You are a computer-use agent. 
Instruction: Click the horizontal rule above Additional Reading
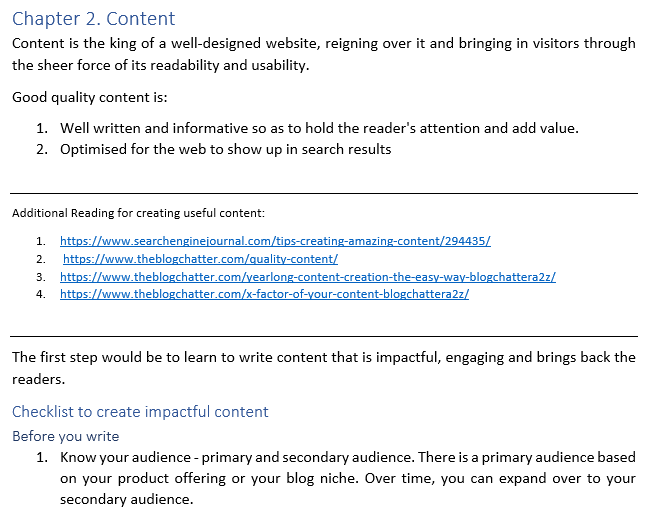[x=324, y=194]
